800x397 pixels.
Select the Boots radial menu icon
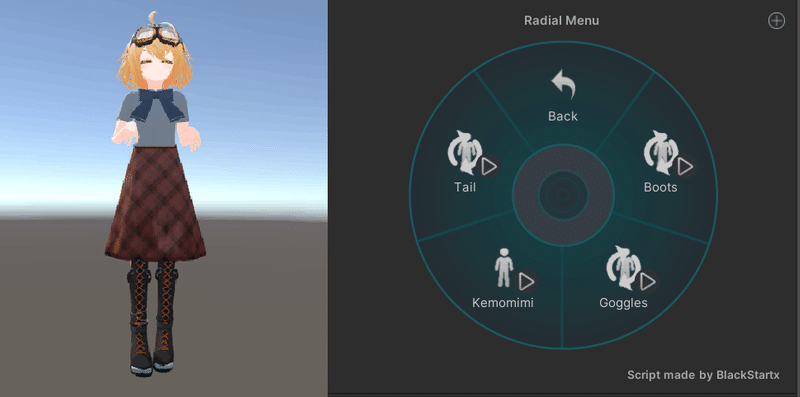pyautogui.click(x=660, y=153)
